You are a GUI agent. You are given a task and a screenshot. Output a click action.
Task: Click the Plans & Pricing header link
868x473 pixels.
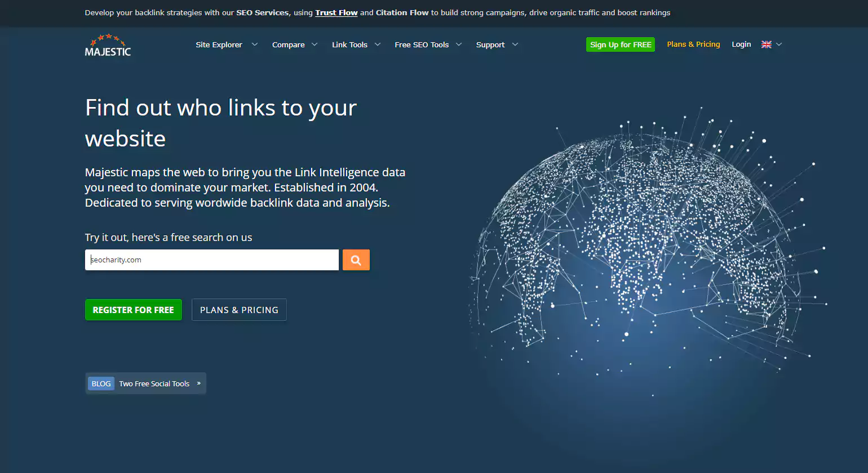(693, 44)
